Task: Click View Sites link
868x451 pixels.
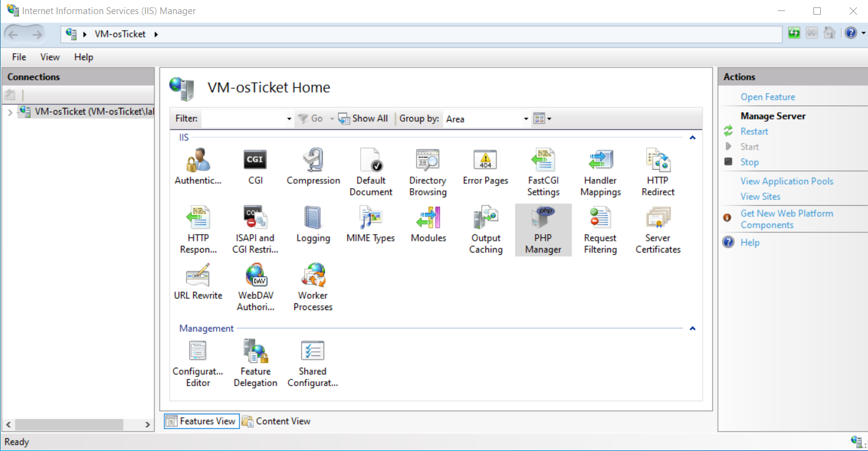Action: click(761, 196)
